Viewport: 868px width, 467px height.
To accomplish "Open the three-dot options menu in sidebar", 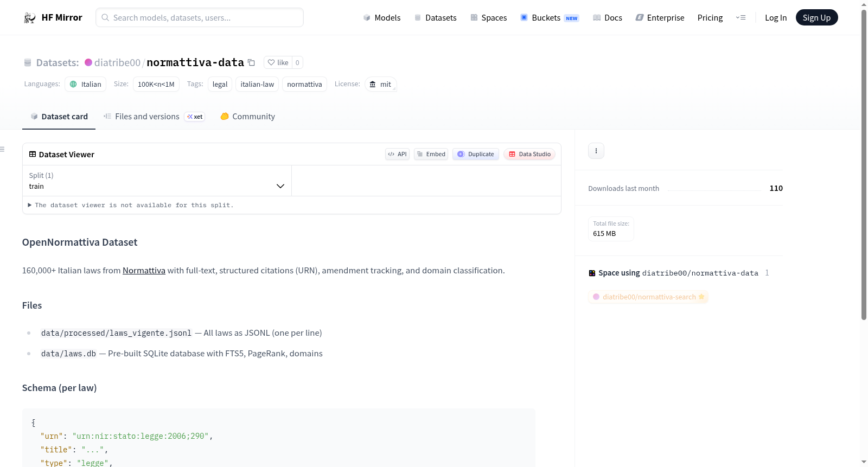I will (596, 151).
